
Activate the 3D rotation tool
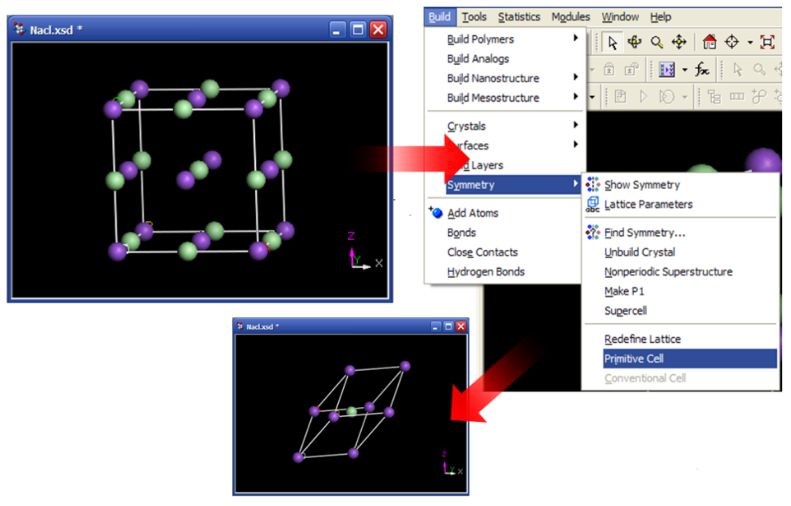pyautogui.click(x=634, y=42)
